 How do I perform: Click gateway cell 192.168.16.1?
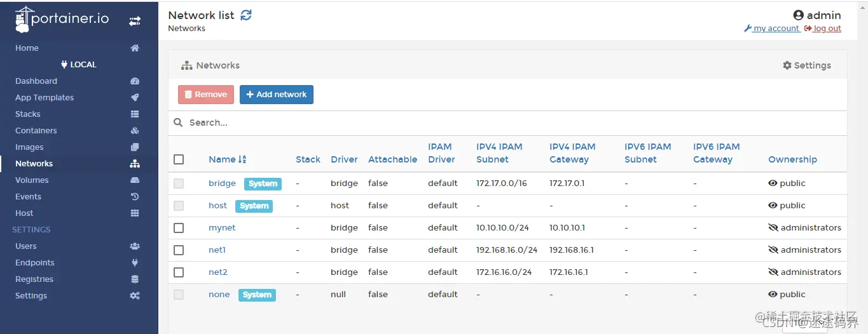click(x=572, y=250)
